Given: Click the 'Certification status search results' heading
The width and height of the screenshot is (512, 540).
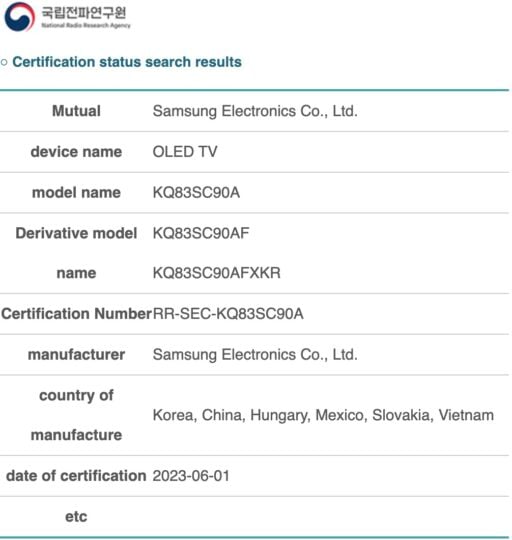Looking at the screenshot, I should point(127,62).
